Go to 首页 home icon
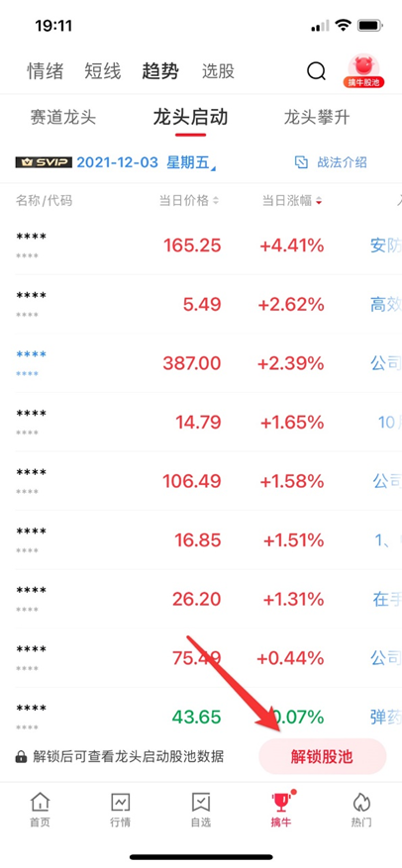This screenshot has width=402, height=868. (40, 810)
